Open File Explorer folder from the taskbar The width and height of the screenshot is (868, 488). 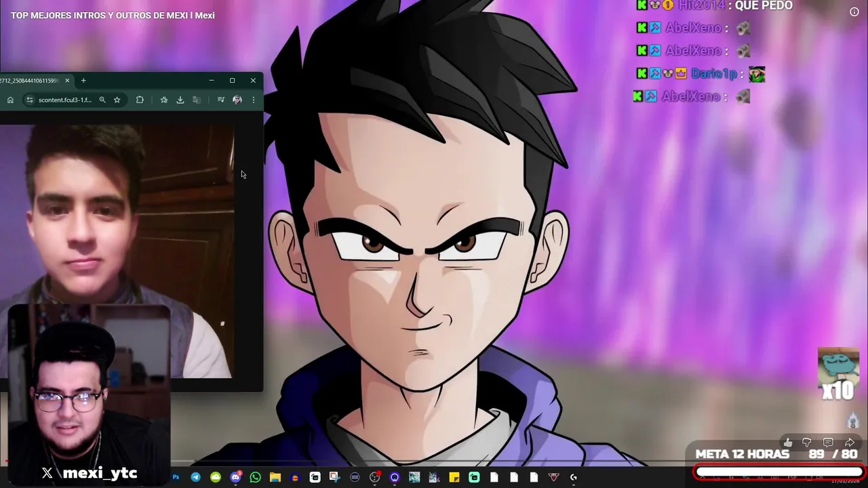tap(275, 477)
